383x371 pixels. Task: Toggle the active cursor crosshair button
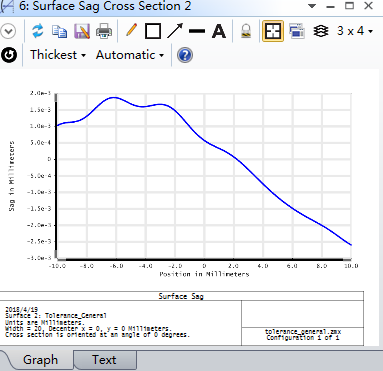click(x=273, y=31)
